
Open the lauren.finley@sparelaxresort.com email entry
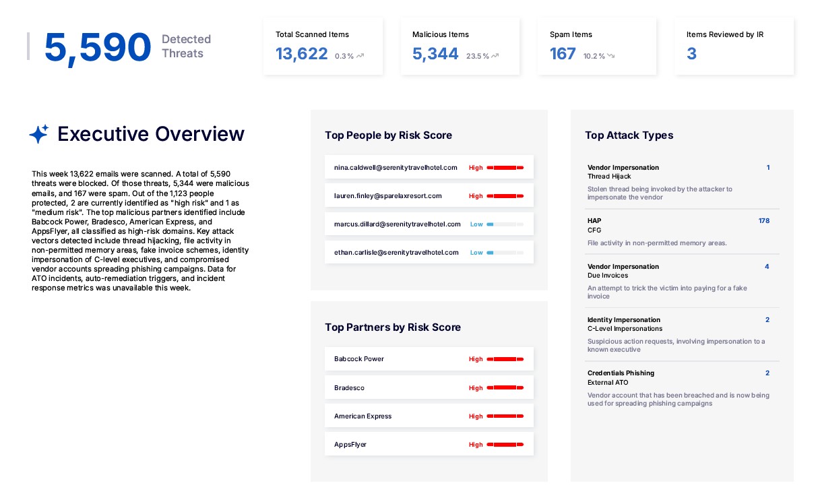click(x=387, y=196)
